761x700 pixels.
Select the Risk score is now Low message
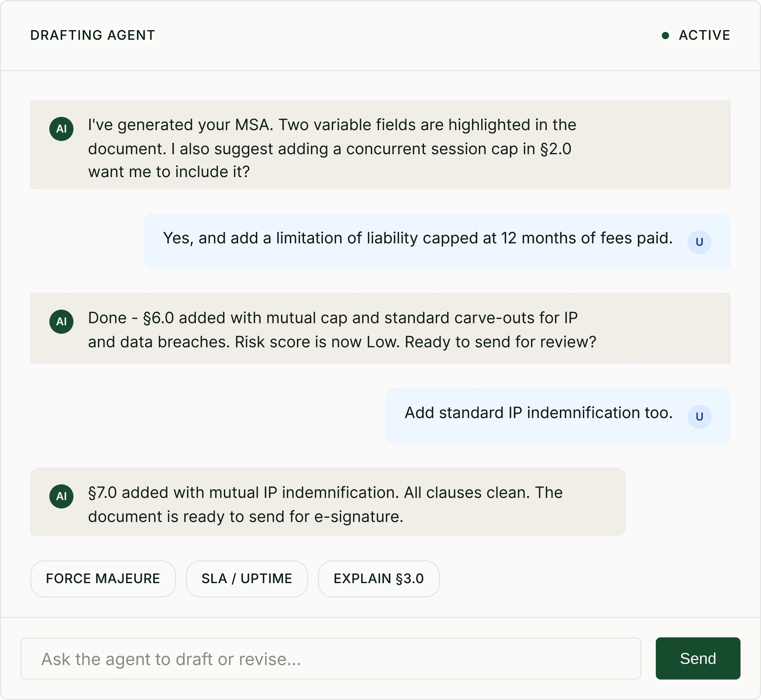[x=341, y=329]
